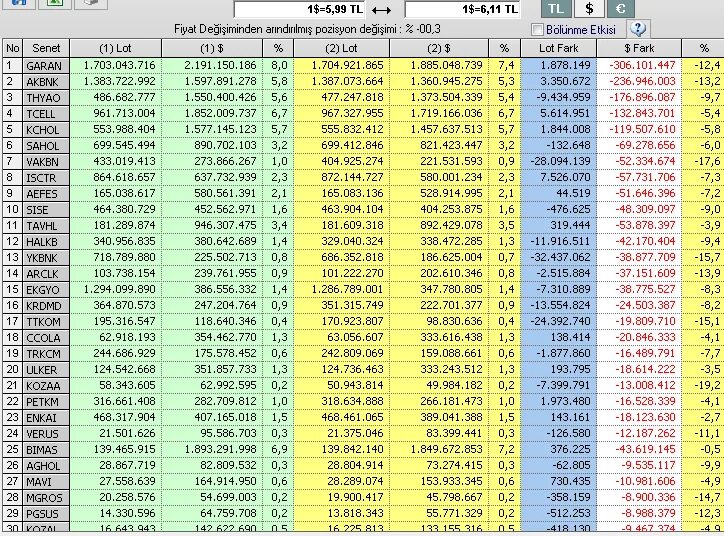
Task: Click AKBNK (1) $ value 1.597.891.278
Action: coord(220,81)
